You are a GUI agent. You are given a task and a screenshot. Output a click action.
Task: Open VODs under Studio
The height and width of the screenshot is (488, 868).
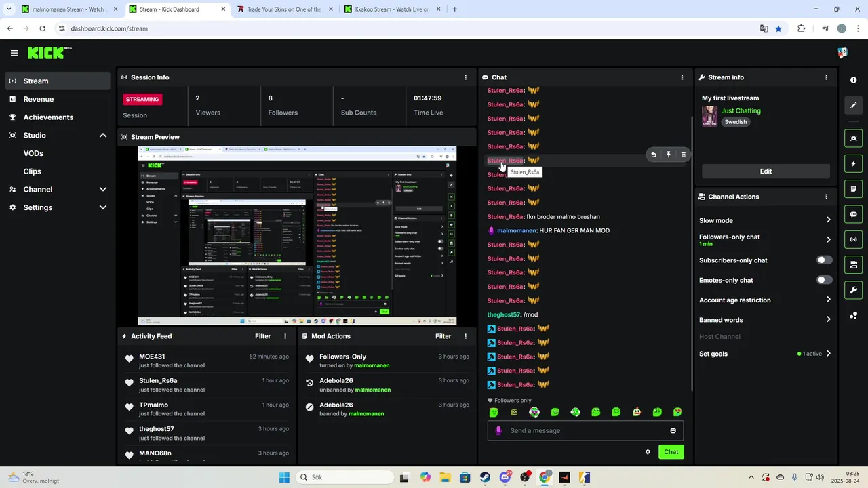[33, 153]
